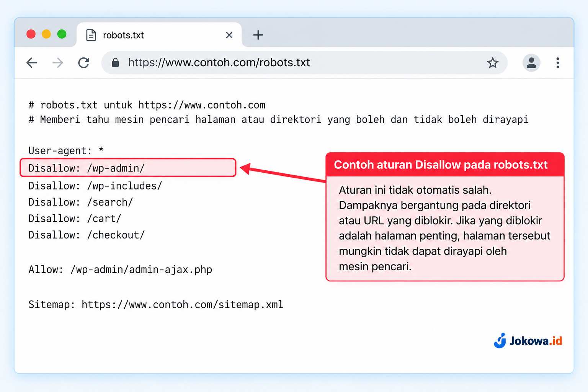
Task: Click the line "Disallow: /search/"
Action: (x=81, y=202)
